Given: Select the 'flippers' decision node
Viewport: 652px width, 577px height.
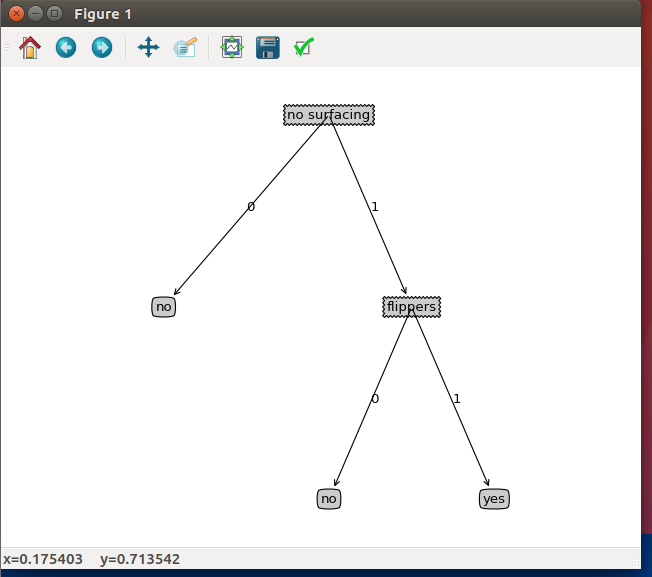Looking at the screenshot, I should [411, 307].
